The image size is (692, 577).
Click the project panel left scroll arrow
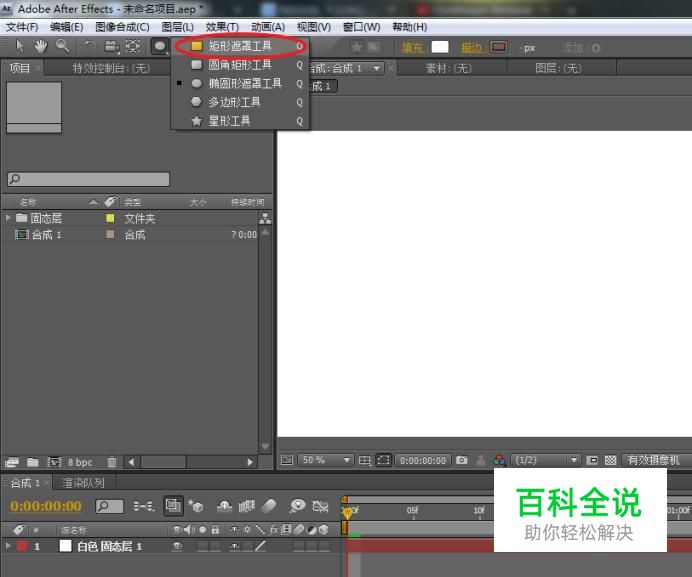click(x=132, y=462)
